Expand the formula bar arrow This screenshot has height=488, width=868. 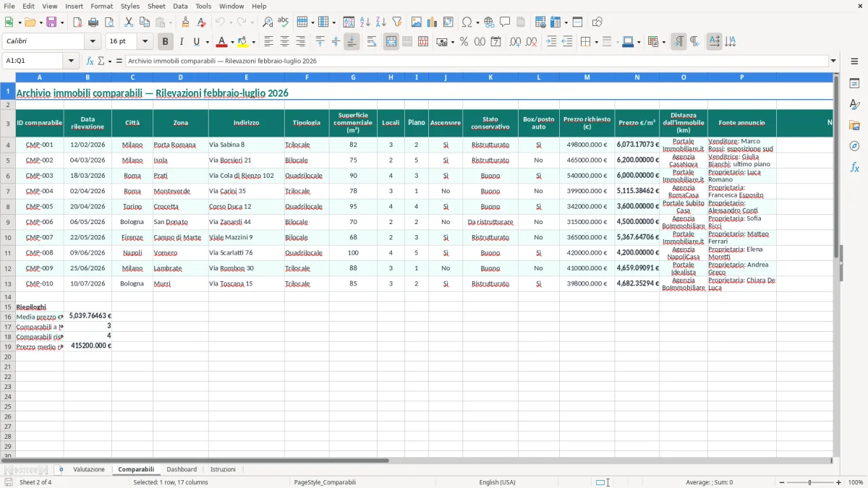point(833,61)
